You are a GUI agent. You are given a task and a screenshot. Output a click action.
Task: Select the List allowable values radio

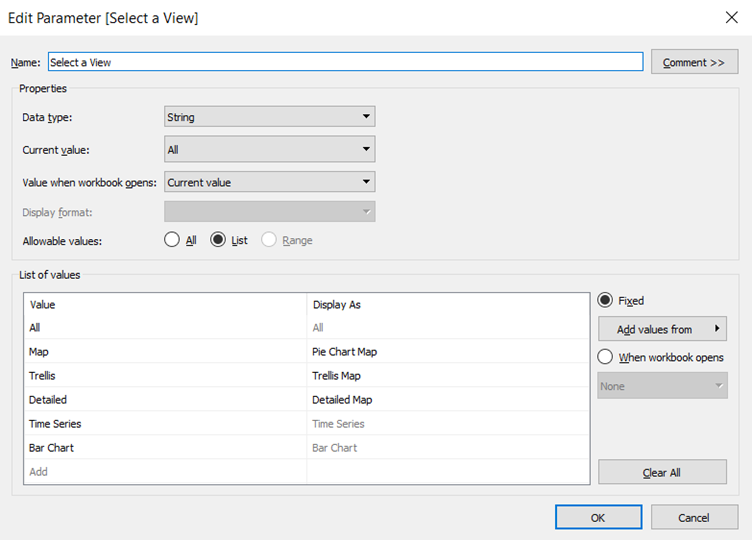[x=219, y=240]
